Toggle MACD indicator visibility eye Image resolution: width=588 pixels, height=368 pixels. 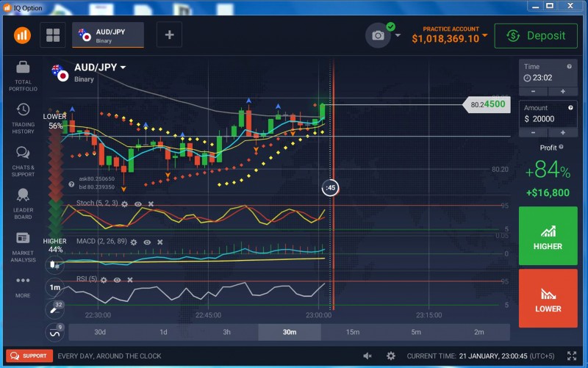coord(147,242)
